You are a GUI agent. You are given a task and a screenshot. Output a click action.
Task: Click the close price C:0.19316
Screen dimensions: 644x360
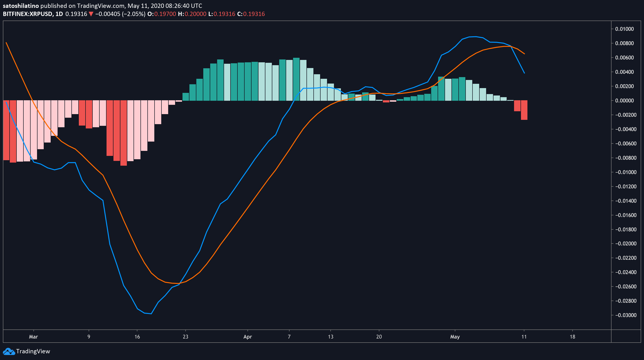251,14
